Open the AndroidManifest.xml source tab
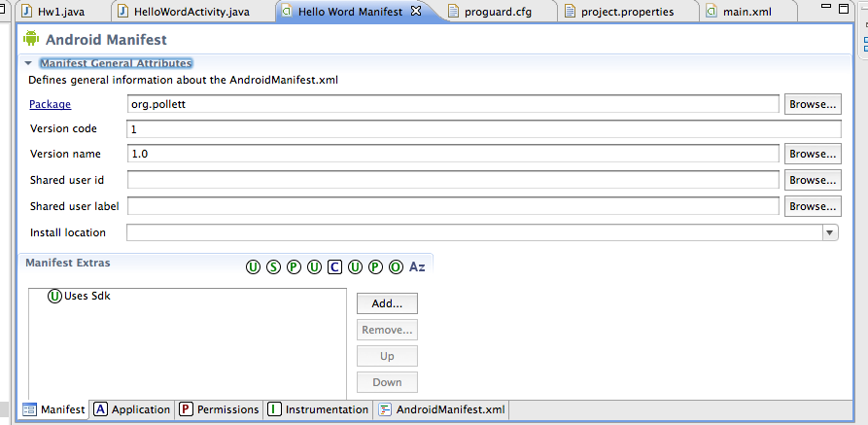Image resolution: width=868 pixels, height=425 pixels. coord(441,409)
